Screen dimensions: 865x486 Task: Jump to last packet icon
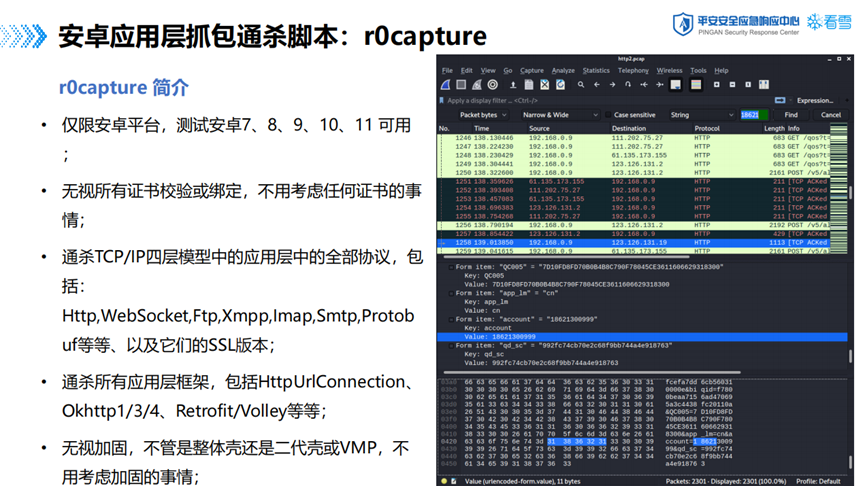pos(659,85)
